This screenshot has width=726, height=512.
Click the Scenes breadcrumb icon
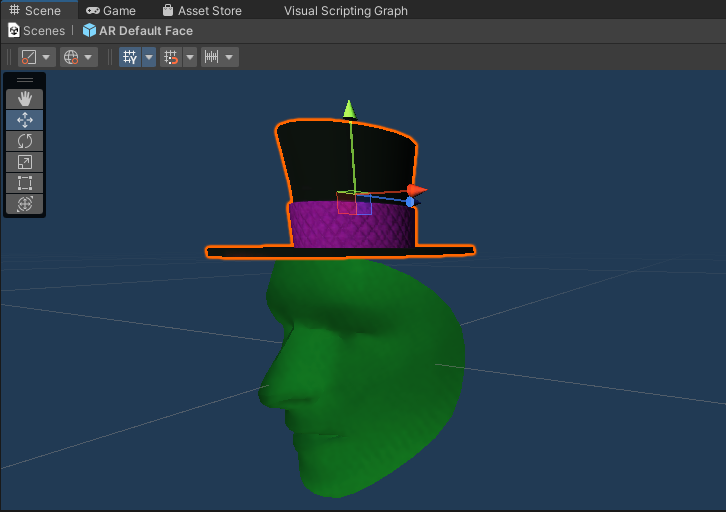(x=14, y=31)
